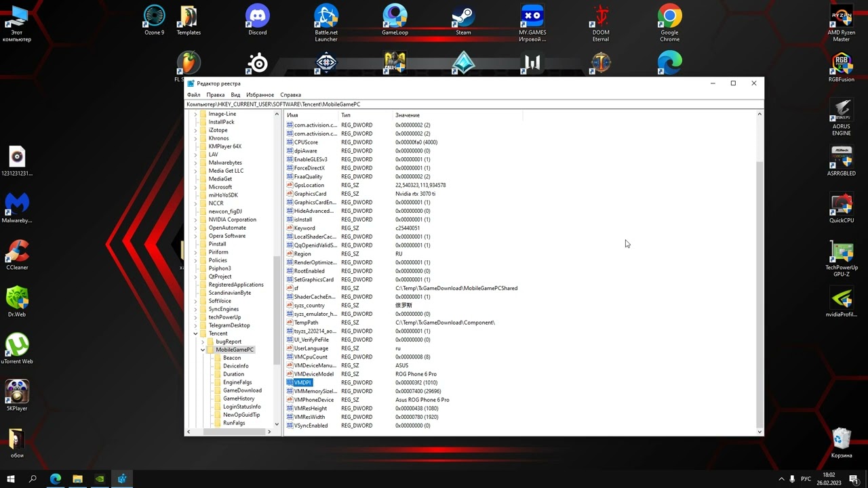Open the AORUS ENGINE shortcut
Viewport: 868px width, 488px height.
(842, 117)
